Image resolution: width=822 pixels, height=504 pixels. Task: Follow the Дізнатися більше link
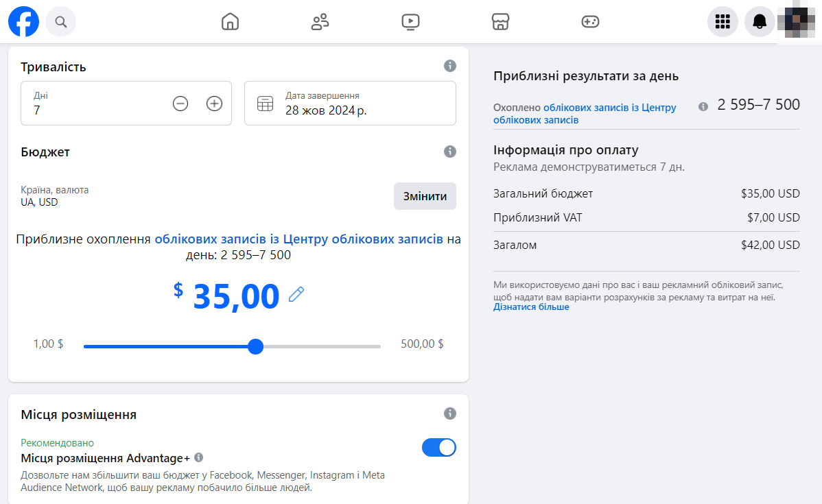pos(531,307)
